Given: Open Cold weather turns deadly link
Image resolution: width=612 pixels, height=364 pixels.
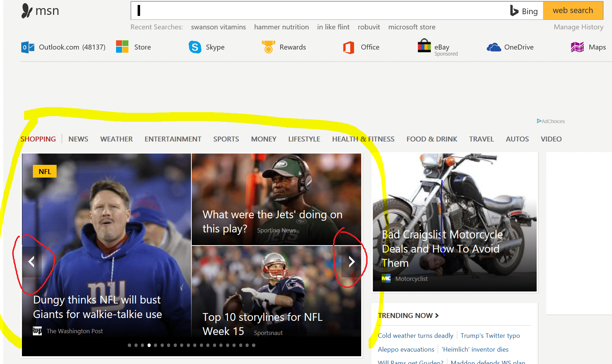Looking at the screenshot, I should 415,335.
